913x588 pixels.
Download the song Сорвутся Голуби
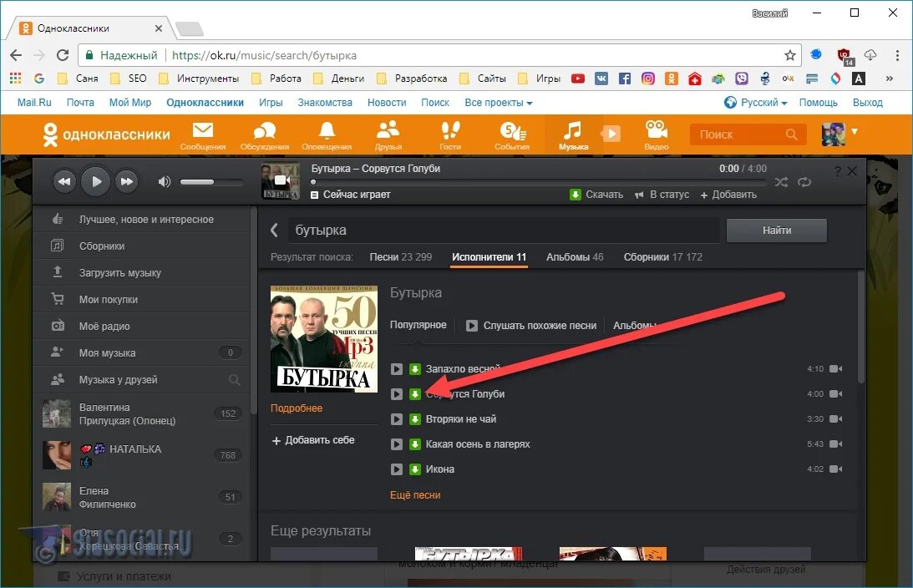click(x=414, y=394)
